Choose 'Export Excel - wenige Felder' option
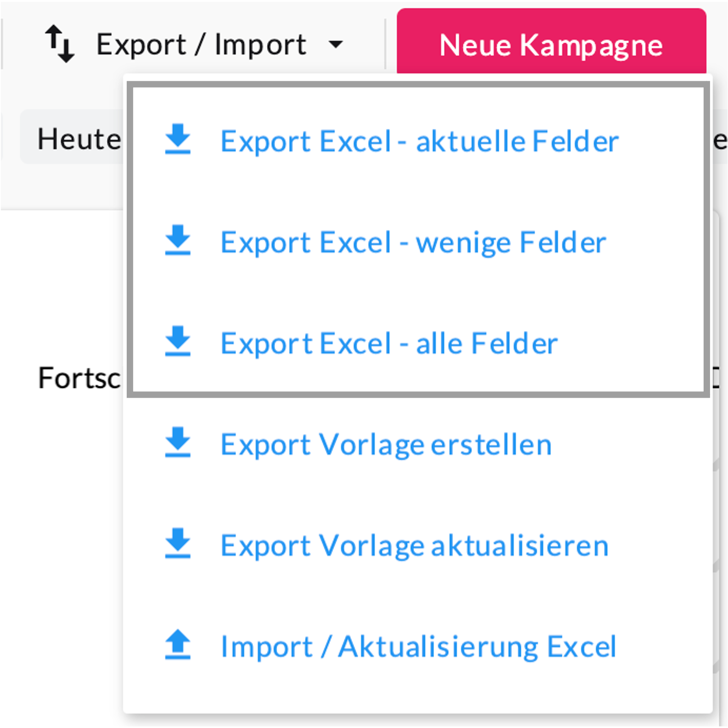728x728 pixels. [413, 242]
